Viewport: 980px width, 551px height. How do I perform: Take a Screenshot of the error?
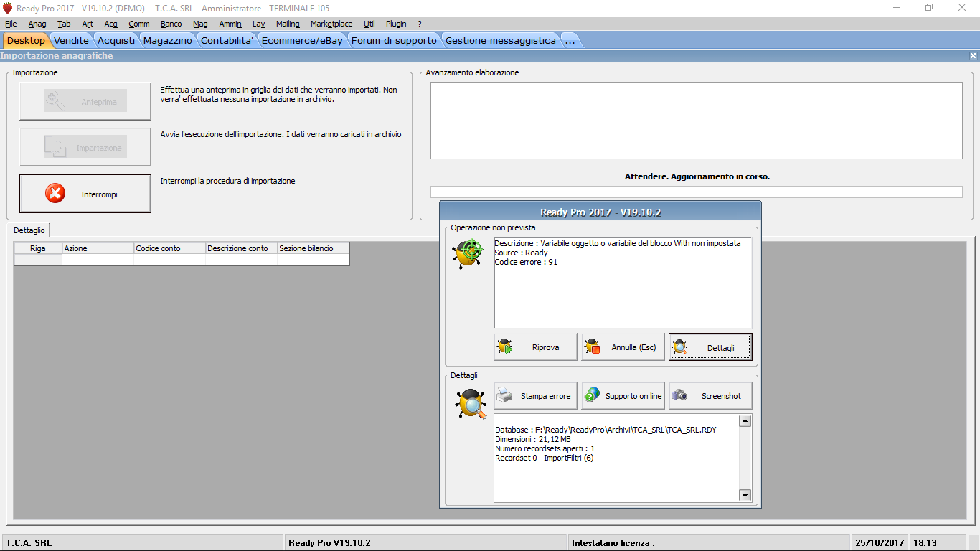[x=710, y=396]
